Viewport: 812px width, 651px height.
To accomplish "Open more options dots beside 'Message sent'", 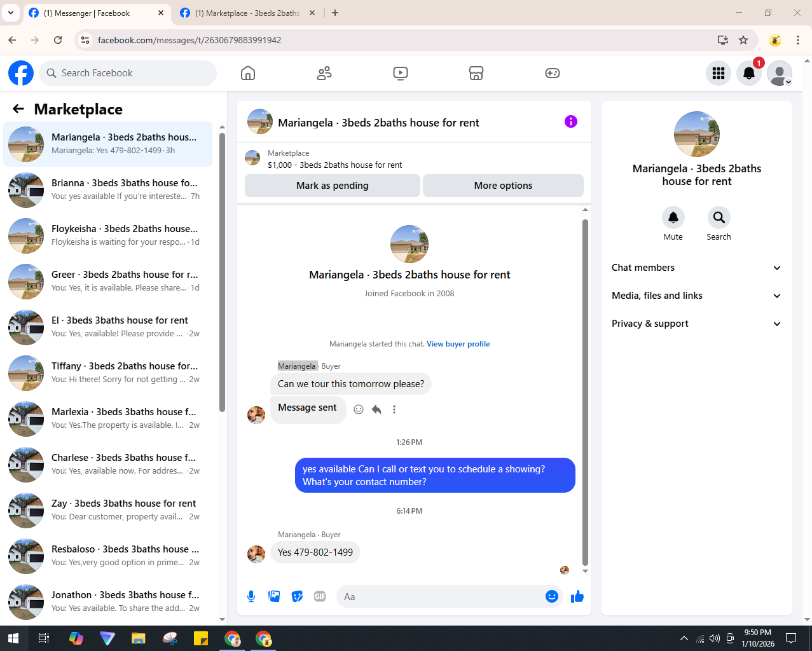I will coord(394,409).
